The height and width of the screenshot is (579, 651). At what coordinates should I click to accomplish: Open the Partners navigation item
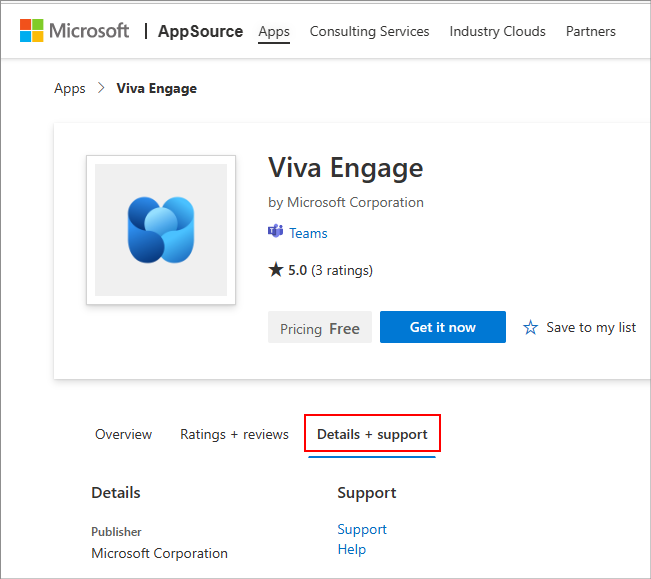coord(591,32)
